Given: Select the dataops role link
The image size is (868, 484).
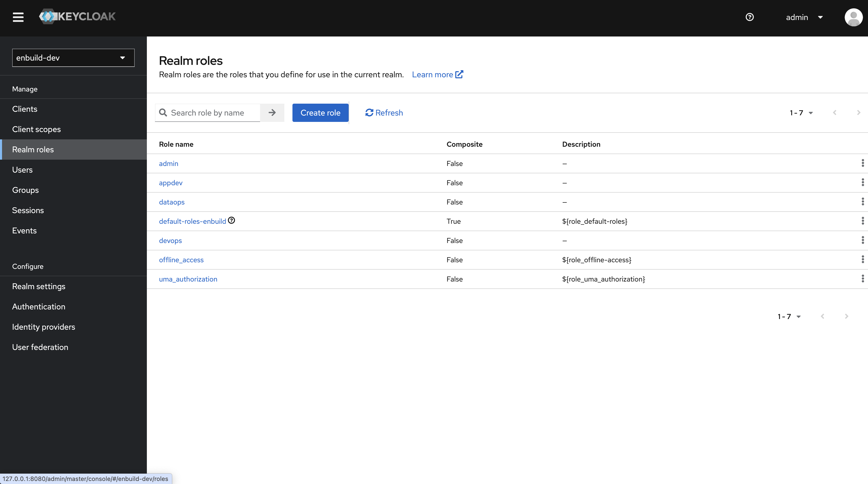Looking at the screenshot, I should click(x=171, y=201).
